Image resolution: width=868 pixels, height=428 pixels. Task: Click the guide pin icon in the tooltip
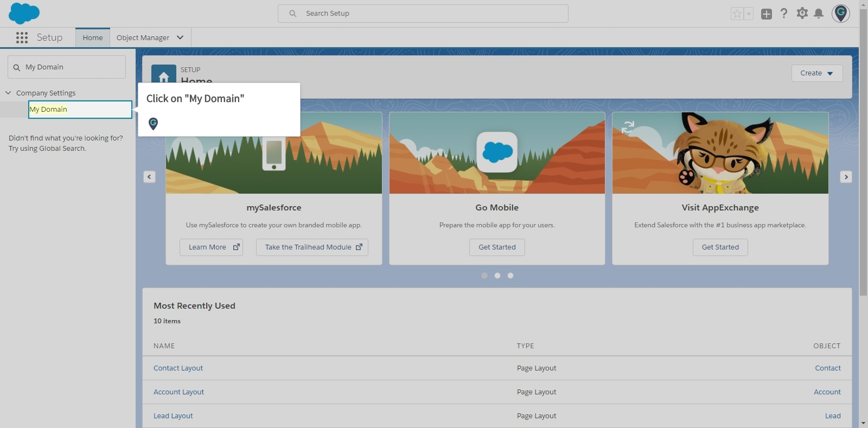[x=154, y=124]
